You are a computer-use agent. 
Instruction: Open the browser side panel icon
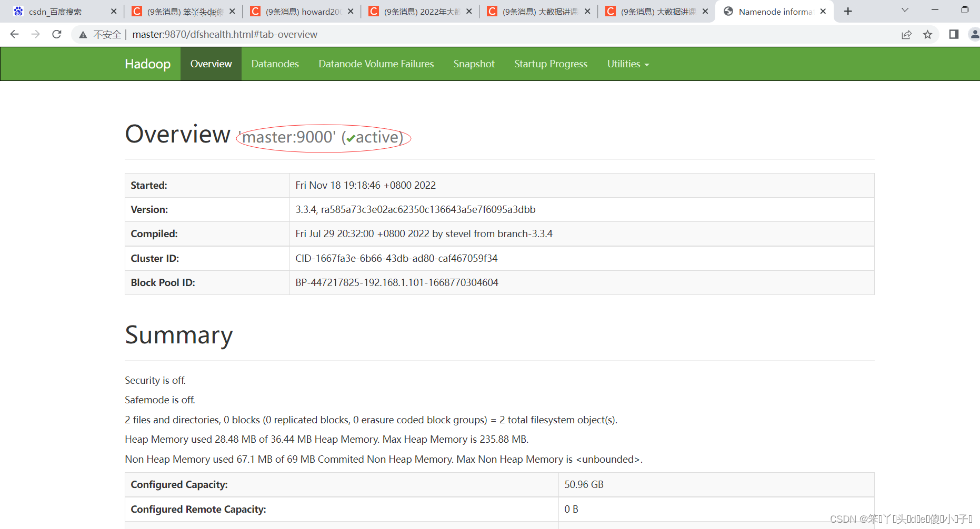coord(953,34)
